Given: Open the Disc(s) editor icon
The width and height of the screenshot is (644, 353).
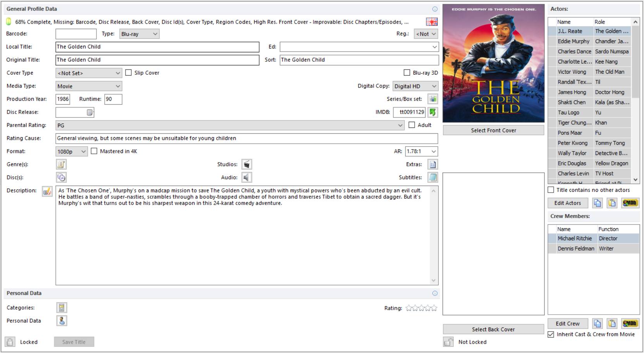Looking at the screenshot, I should (x=61, y=177).
